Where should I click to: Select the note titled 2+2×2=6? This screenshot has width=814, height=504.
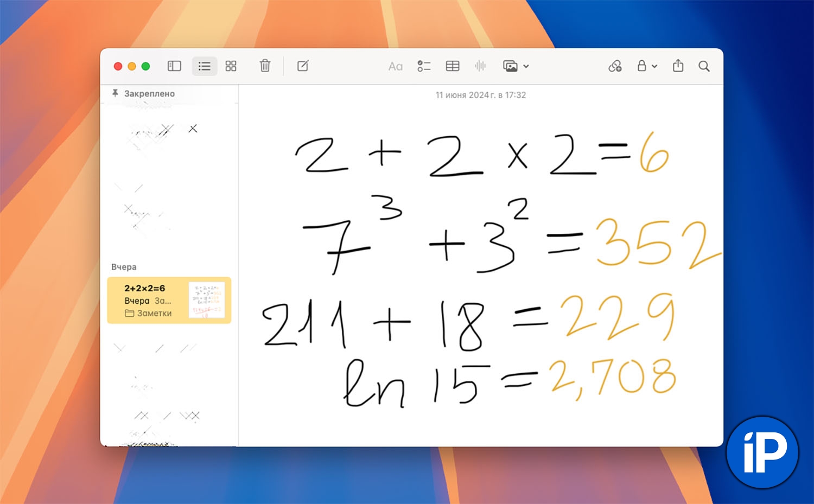(169, 301)
